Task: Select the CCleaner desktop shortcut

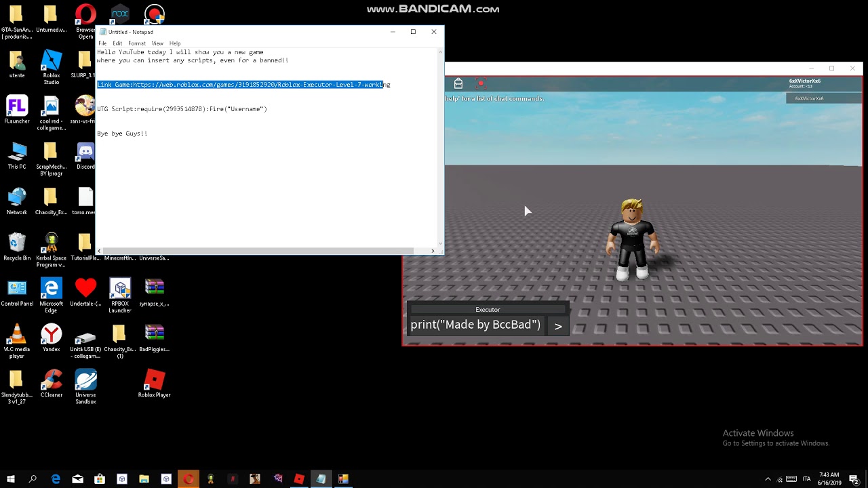Action: tap(51, 383)
